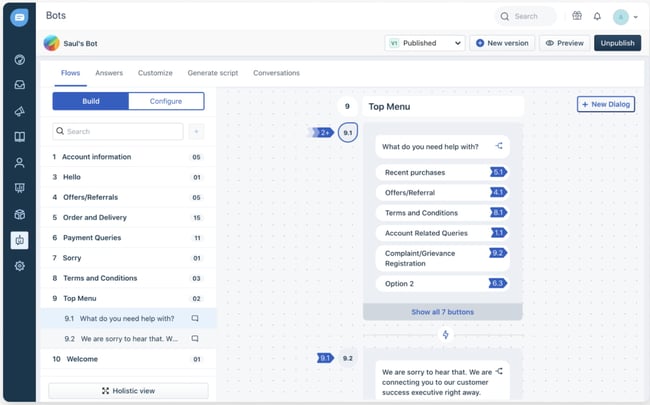
Task: Open the user avatar account dropdown
Action: (626, 17)
